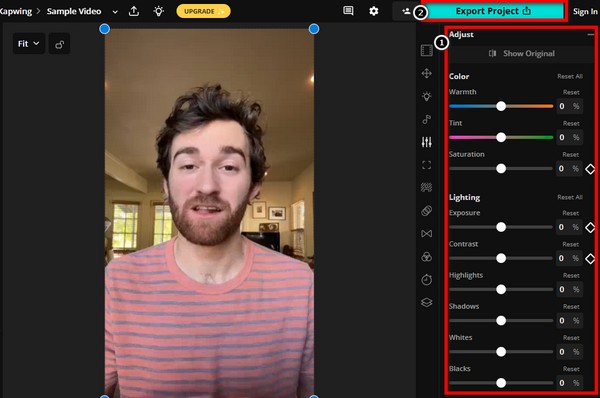The height and width of the screenshot is (398, 600).
Task: Select the layers stack icon in sidebar
Action: click(427, 302)
